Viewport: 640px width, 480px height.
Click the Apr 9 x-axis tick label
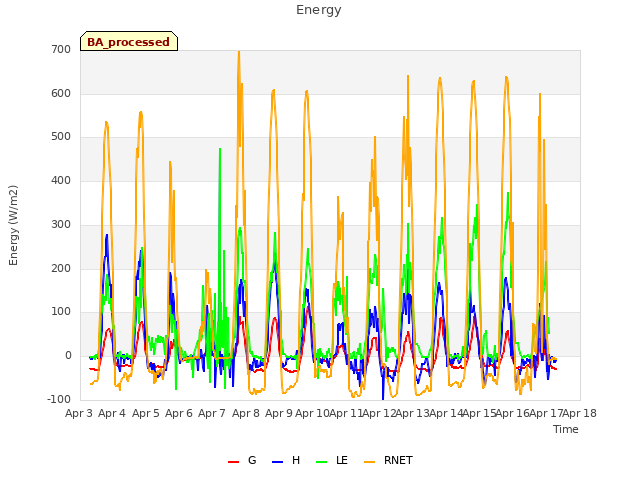tap(279, 413)
